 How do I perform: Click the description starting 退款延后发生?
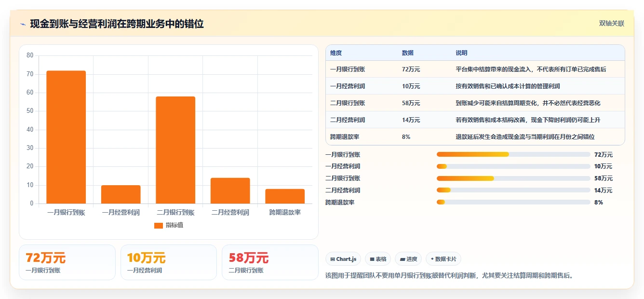(525, 137)
